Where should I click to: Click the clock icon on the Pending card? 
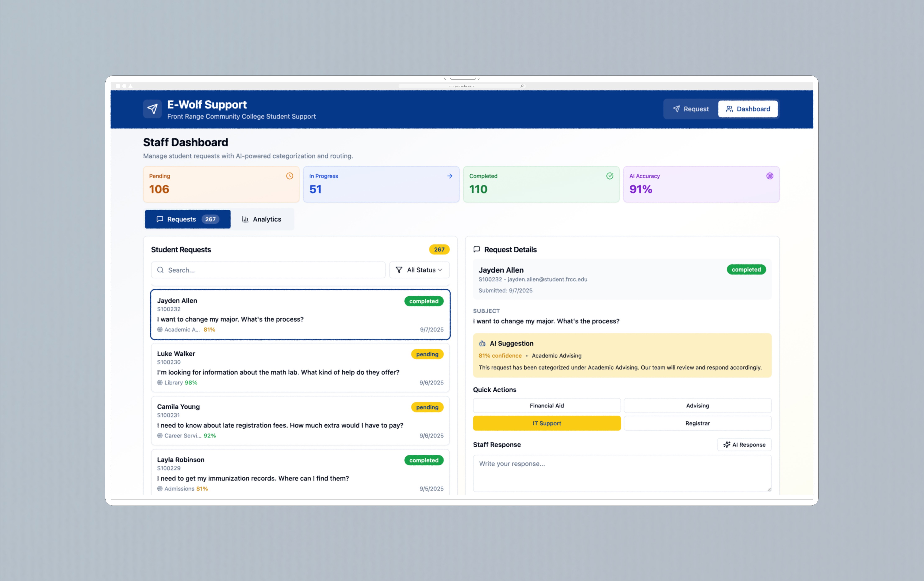[x=290, y=176]
